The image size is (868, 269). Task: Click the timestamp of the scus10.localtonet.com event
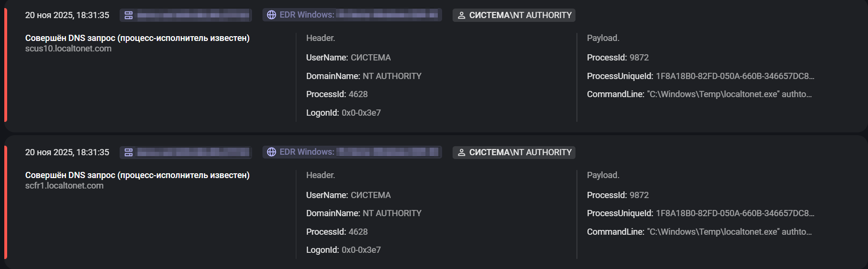67,15
